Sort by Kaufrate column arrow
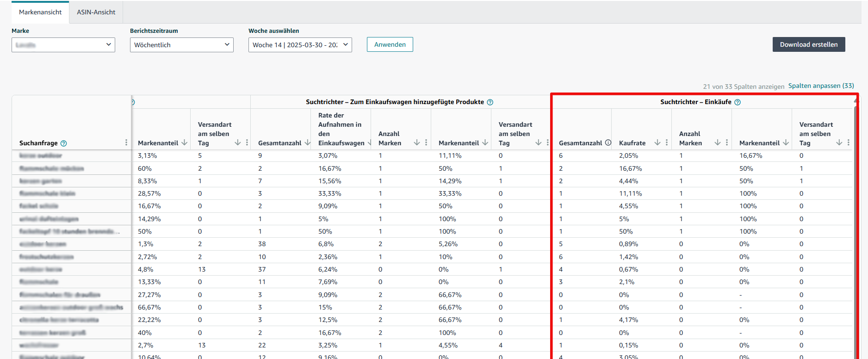This screenshot has width=868, height=359. click(x=657, y=142)
